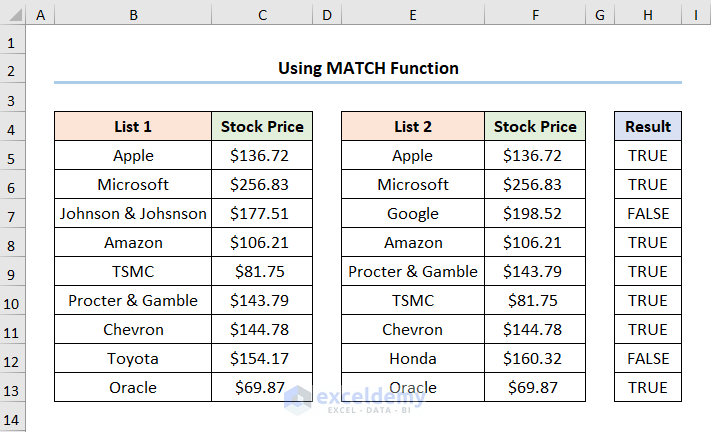Click the $198.52 stock price cell

(535, 214)
